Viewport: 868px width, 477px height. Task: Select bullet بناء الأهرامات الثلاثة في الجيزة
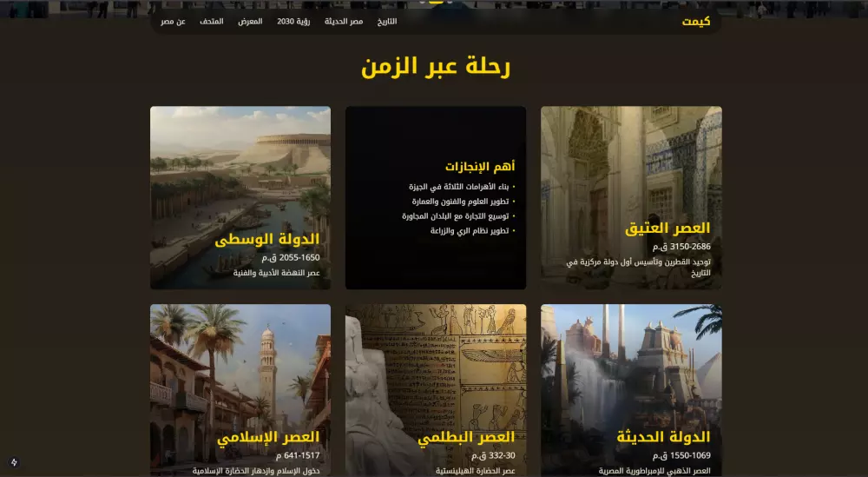click(459, 187)
